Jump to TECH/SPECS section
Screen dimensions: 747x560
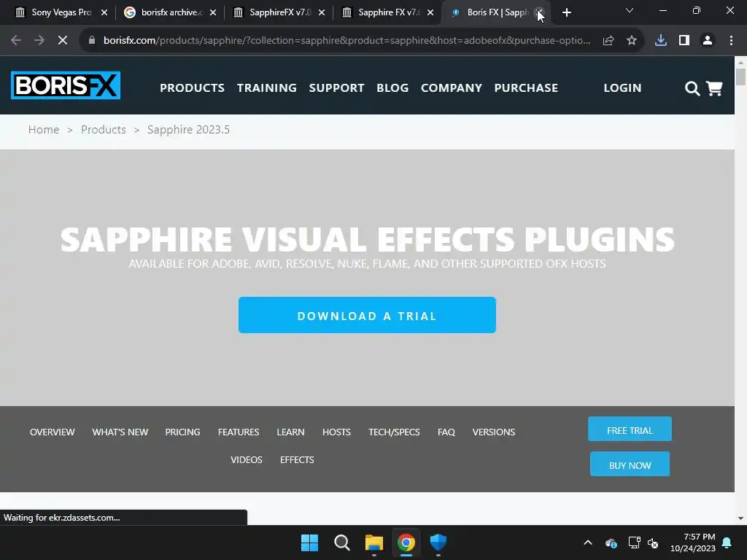coord(394,432)
